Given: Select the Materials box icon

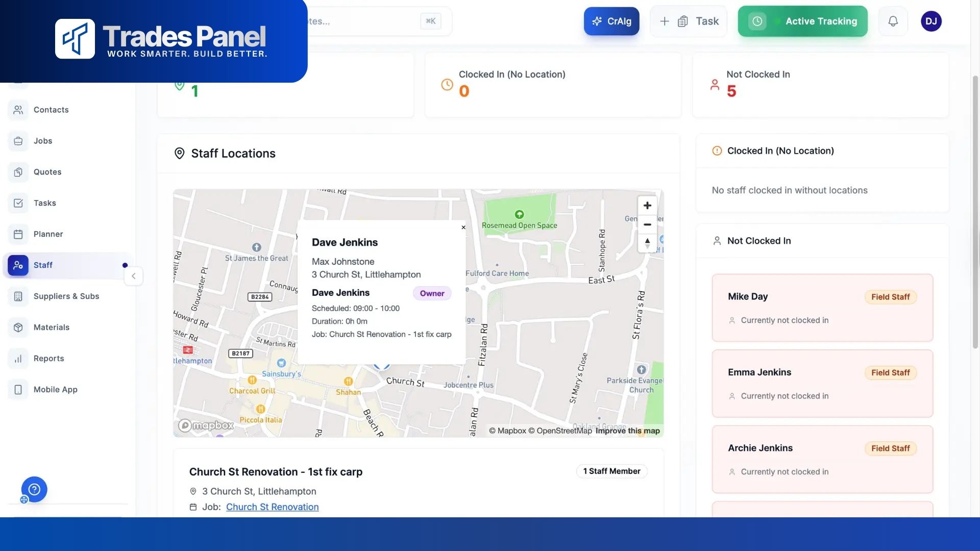Looking at the screenshot, I should pyautogui.click(x=18, y=327).
